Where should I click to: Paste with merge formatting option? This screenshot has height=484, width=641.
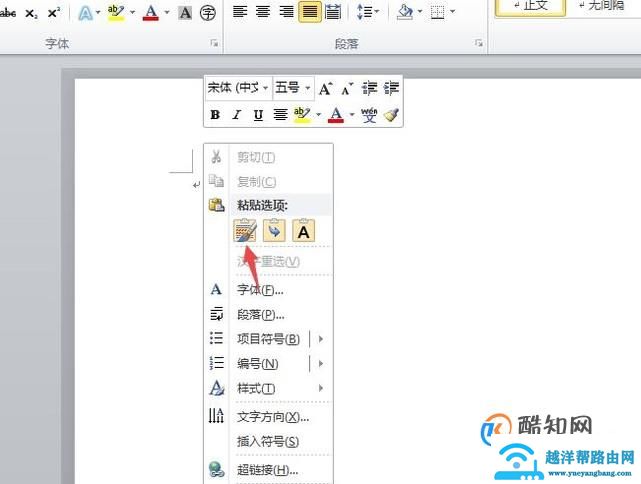pos(274,231)
